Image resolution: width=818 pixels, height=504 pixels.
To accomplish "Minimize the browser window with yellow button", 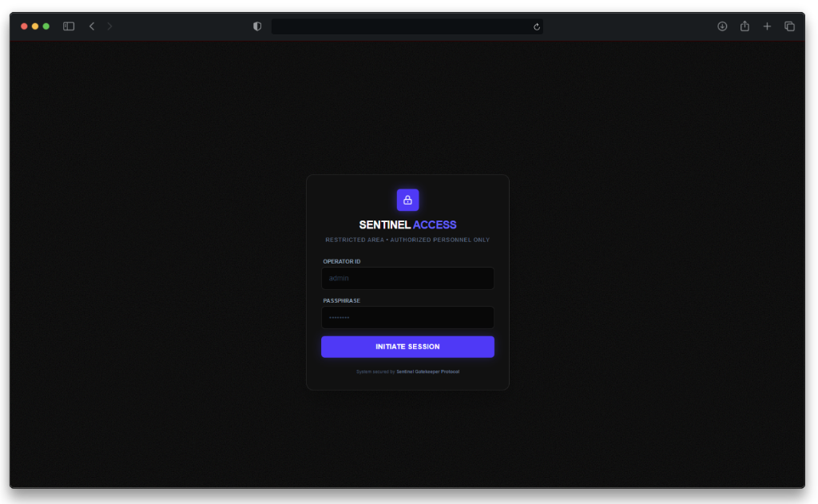I will pos(35,26).
